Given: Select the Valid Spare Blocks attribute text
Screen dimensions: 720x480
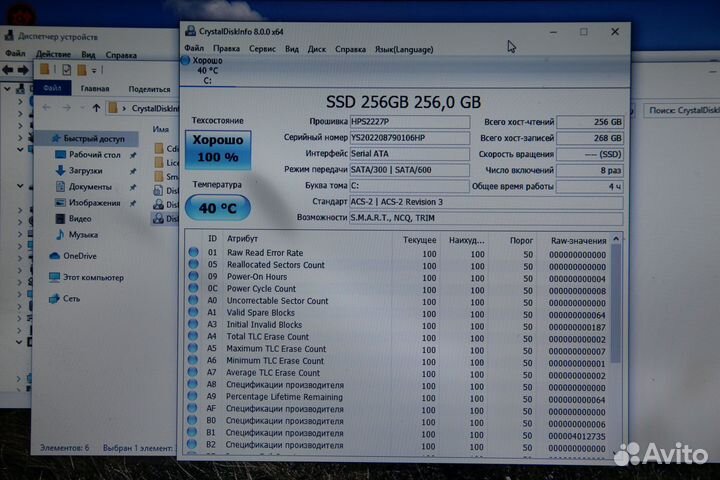Looking at the screenshot, I should click(260, 312).
